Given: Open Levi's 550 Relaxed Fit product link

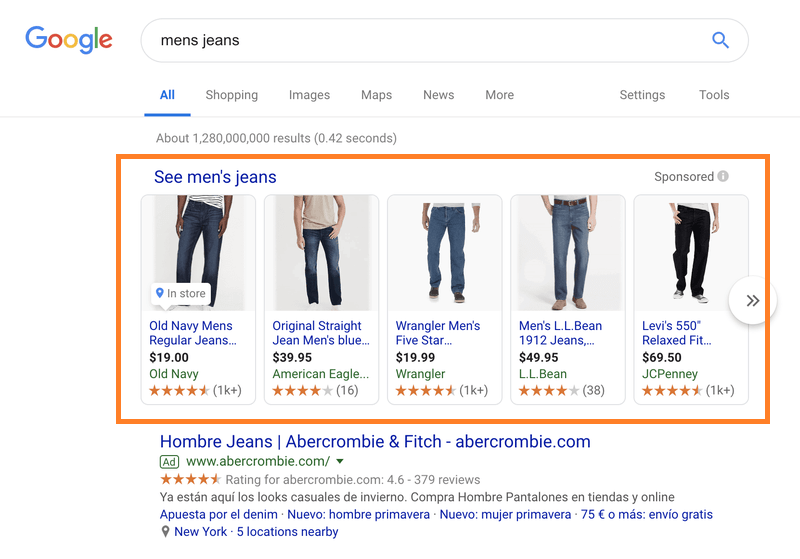Looking at the screenshot, I should pyautogui.click(x=677, y=333).
